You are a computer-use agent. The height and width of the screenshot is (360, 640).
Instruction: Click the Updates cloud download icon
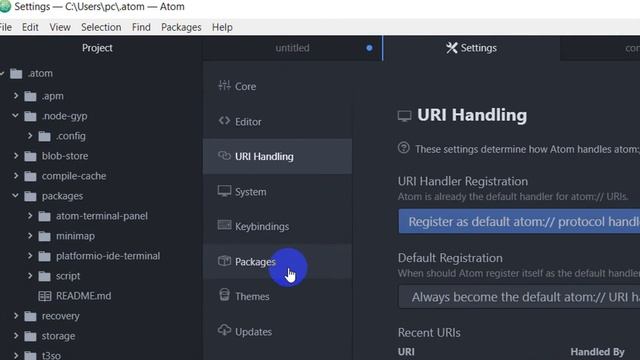click(224, 330)
